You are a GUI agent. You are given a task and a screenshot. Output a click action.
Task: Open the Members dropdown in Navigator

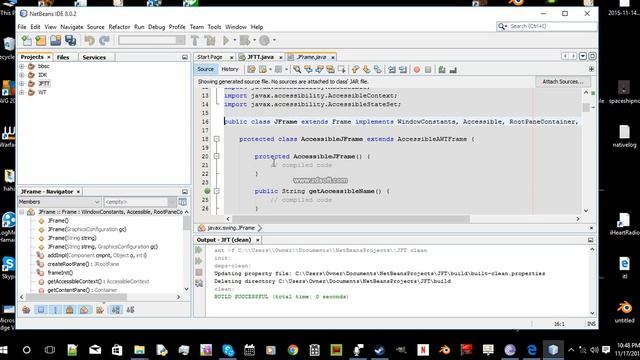pos(59,202)
